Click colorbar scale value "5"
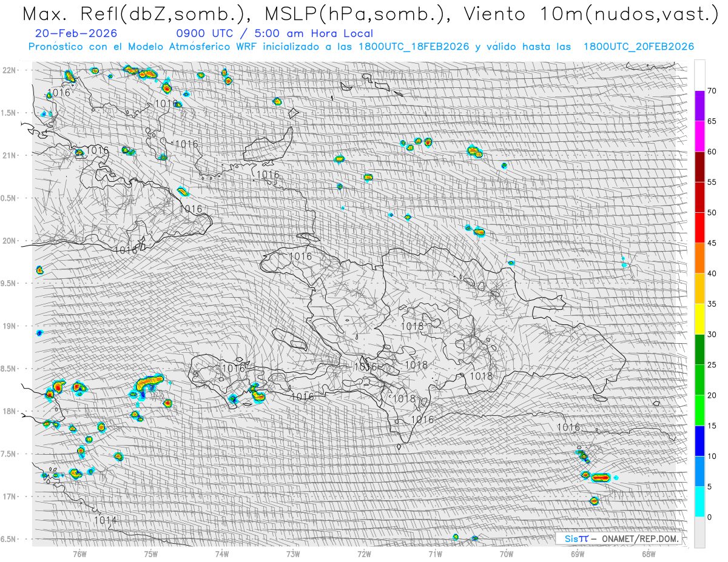728x562 pixels. [x=709, y=486]
